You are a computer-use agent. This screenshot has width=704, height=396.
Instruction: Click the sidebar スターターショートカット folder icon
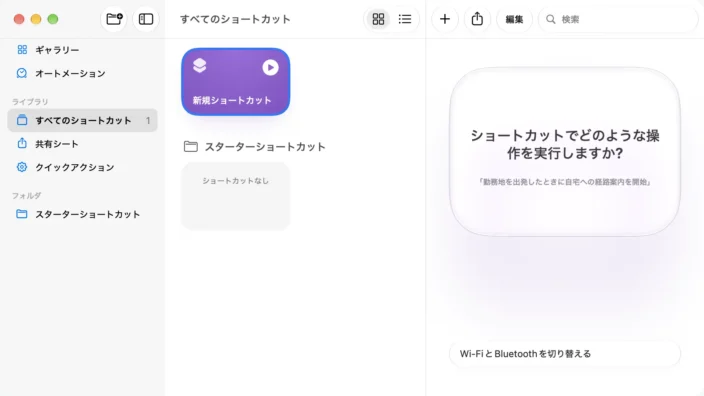click(x=22, y=214)
